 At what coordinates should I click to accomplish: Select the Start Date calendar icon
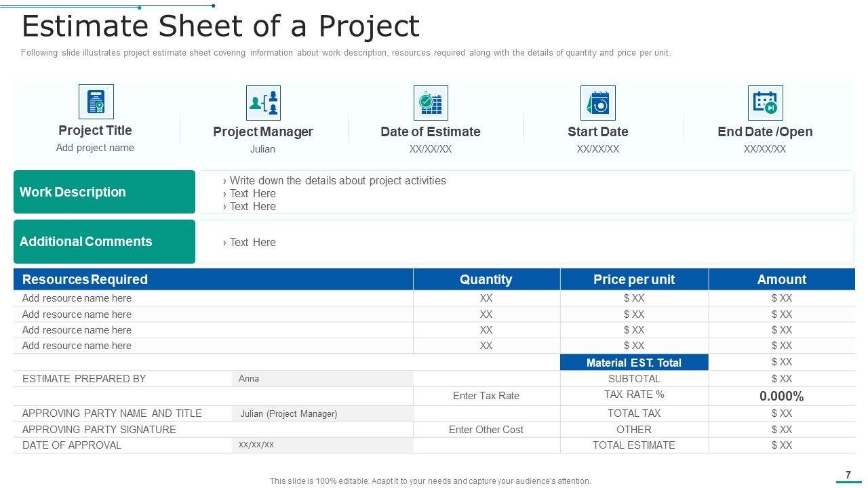pos(598,103)
